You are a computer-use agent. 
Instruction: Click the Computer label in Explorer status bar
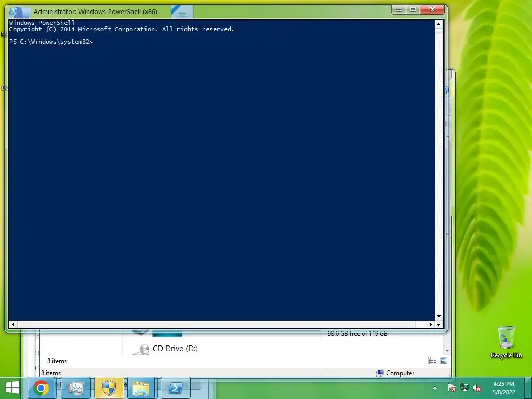tap(400, 373)
